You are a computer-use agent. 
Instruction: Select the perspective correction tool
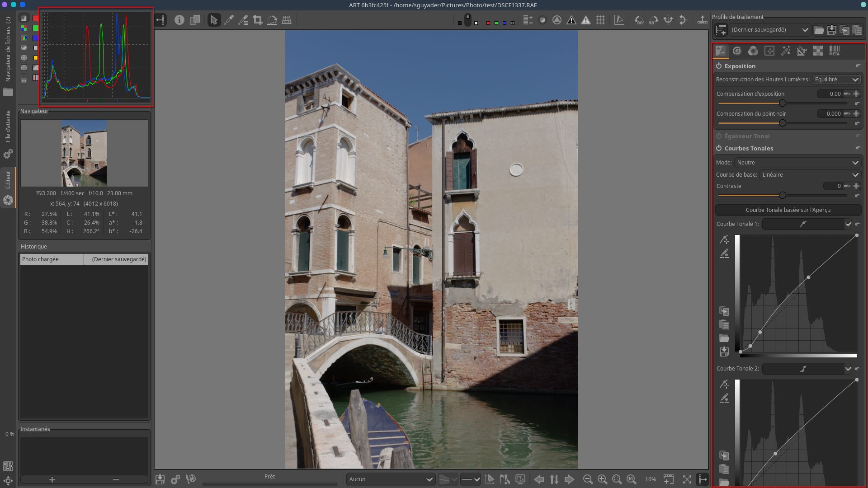pos(287,20)
